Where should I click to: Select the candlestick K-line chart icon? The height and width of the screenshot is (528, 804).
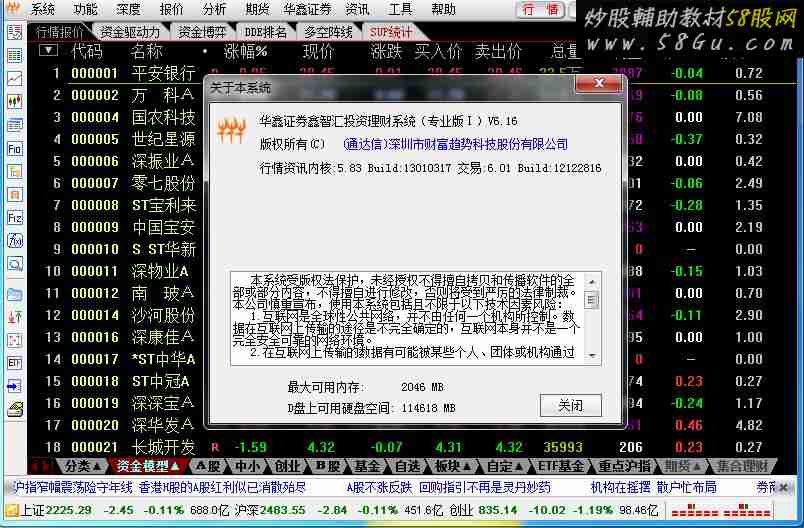(x=15, y=101)
